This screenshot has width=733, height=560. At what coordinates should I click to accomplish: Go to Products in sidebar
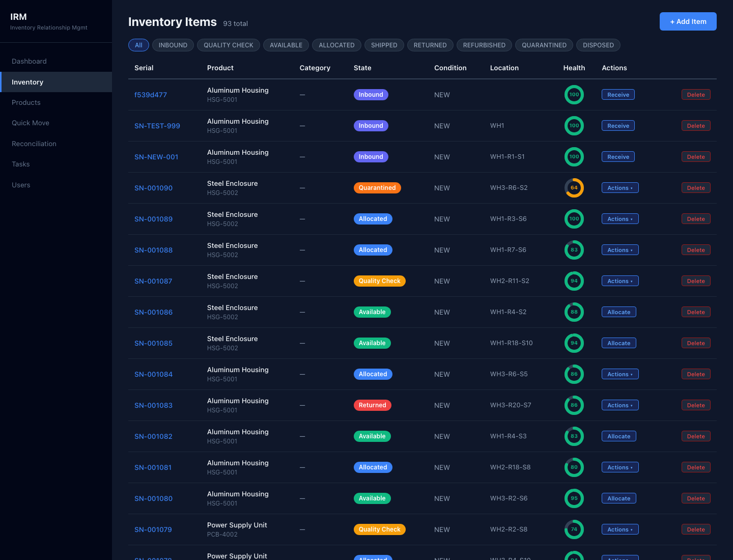56,102
